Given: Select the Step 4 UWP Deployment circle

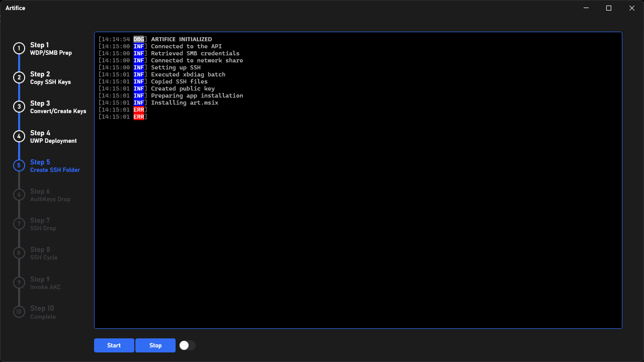Looking at the screenshot, I should (19, 136).
